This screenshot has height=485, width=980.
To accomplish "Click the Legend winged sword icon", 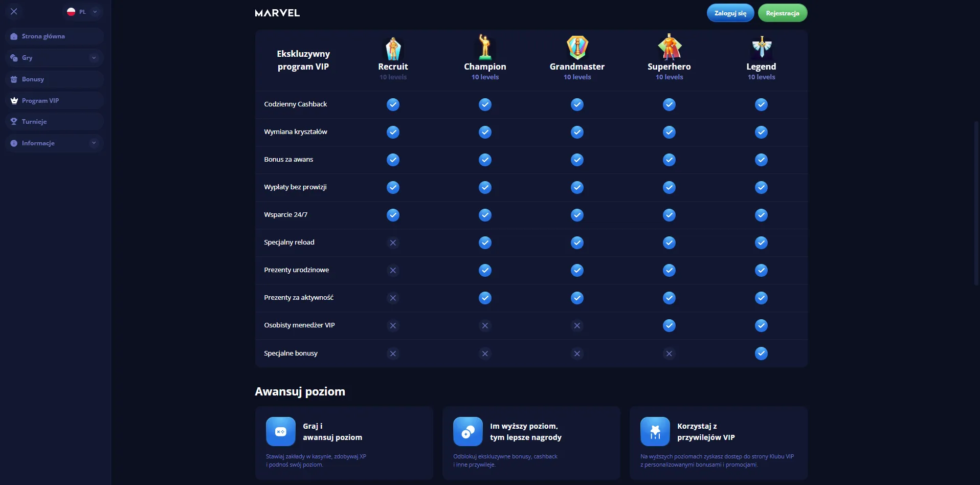I will [761, 47].
